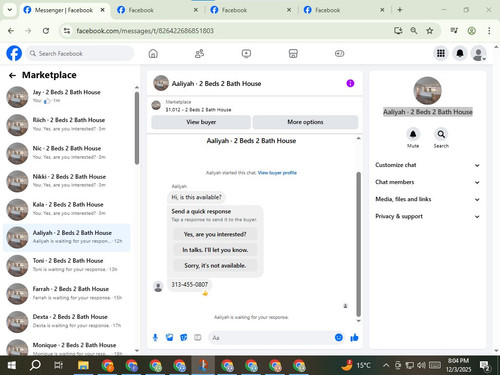Image resolution: width=500 pixels, height=375 pixels.
Task: Click the Facebook logo icon
Action: click(x=14, y=53)
